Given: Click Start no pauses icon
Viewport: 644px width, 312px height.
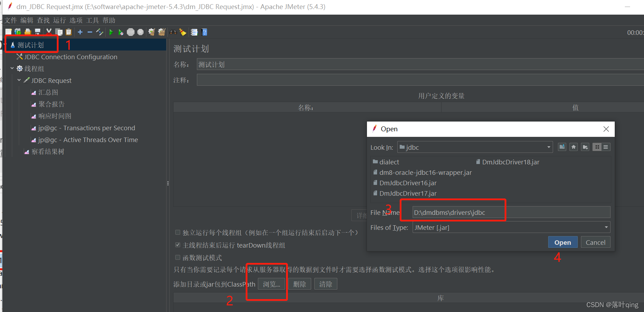Looking at the screenshot, I should point(121,32).
